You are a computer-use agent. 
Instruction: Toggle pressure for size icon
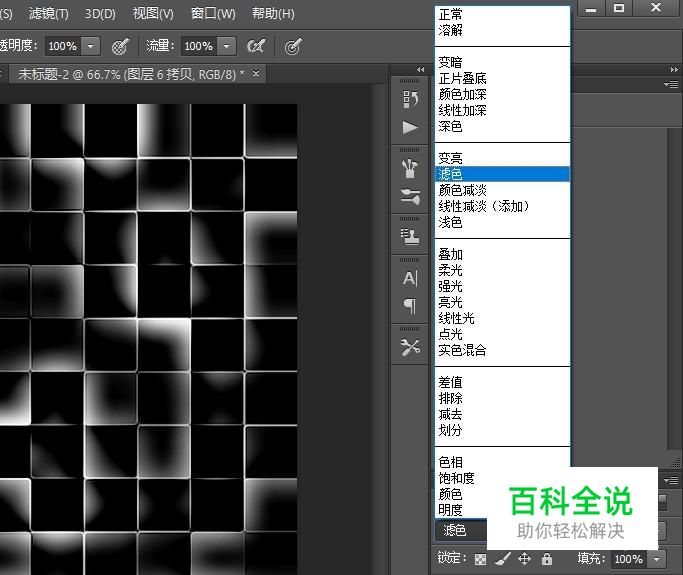click(x=293, y=46)
